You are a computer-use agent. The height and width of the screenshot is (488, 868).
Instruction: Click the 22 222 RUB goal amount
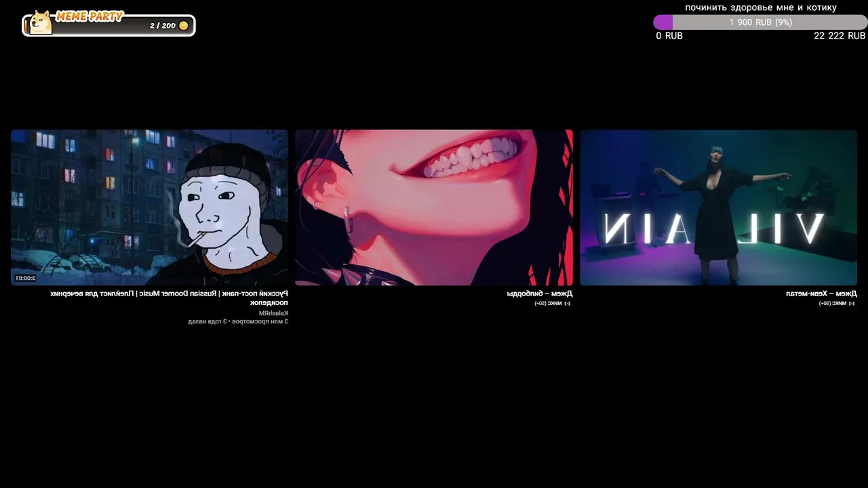[840, 36]
